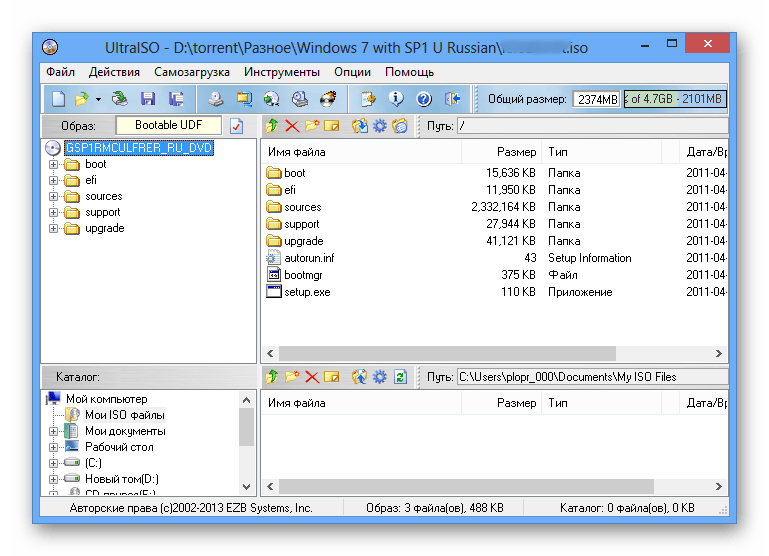Open the Помощь menu
Viewport: 769px width, 556px height.
tap(410, 72)
